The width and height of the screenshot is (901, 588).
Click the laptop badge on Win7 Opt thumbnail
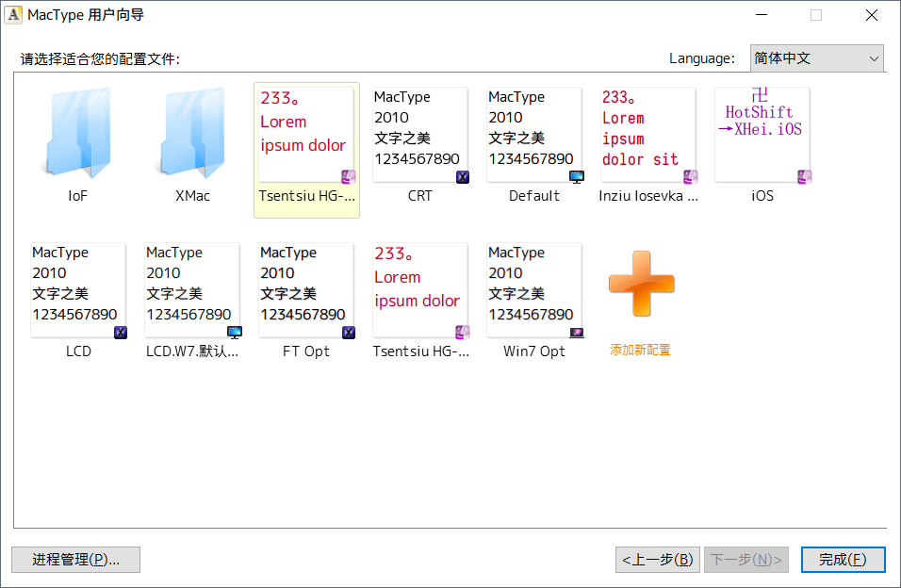(x=577, y=333)
